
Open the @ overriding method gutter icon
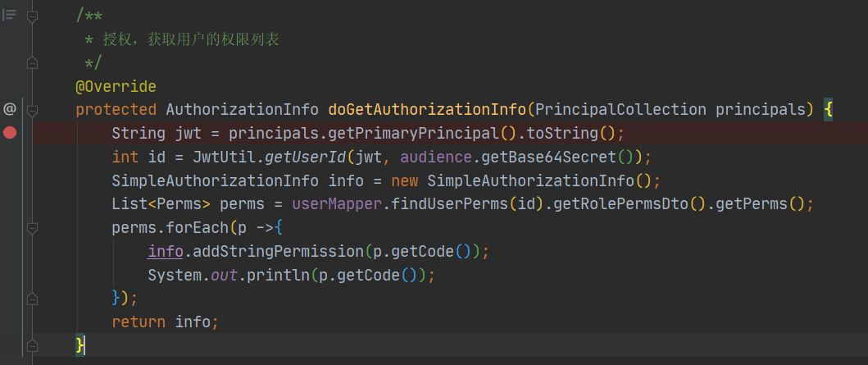click(x=9, y=109)
